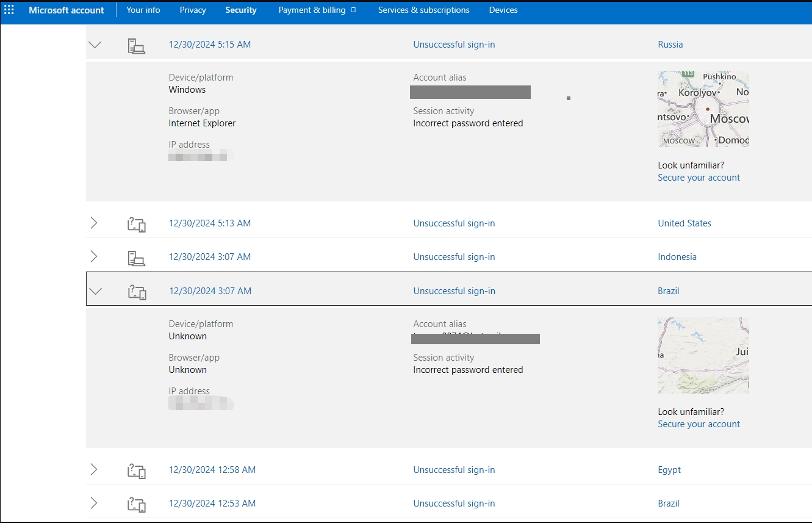This screenshot has width=812, height=523.
Task: Click the unknown device icon in Egypt row
Action: [x=137, y=471]
